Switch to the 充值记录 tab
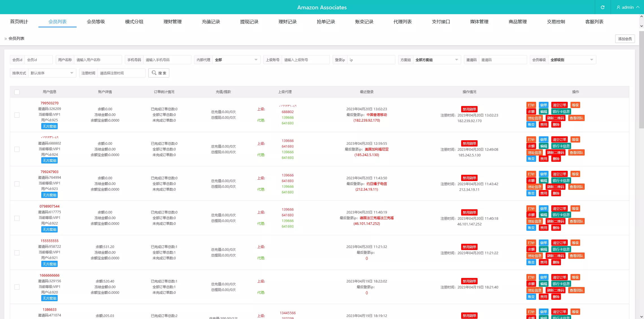 [211, 21]
